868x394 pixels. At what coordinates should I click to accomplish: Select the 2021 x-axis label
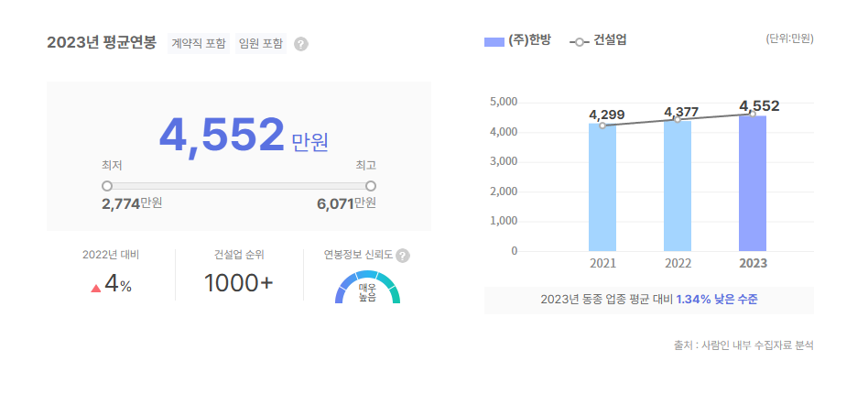click(602, 264)
